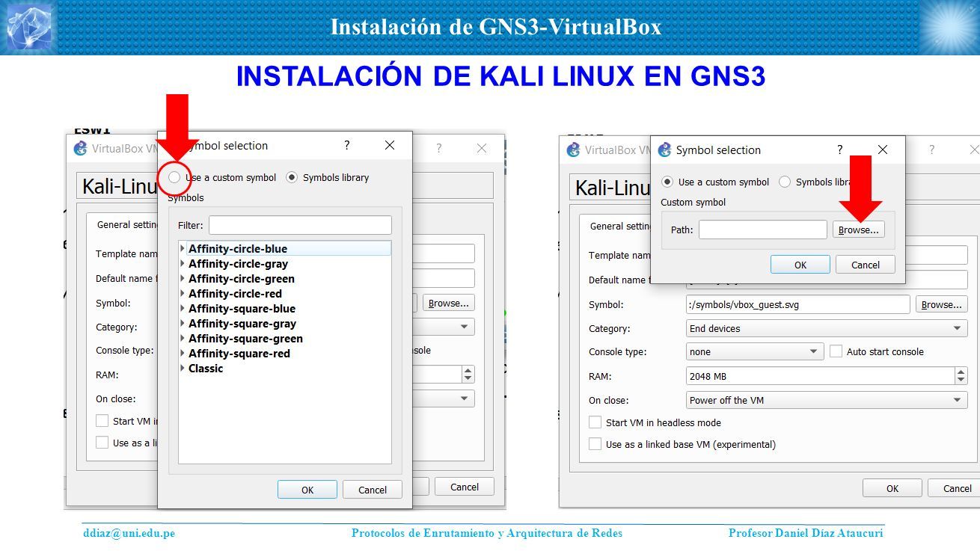Viewport: 980px width, 551px height.
Task: Open 'End devices' Category dropdown
Action: pos(827,328)
